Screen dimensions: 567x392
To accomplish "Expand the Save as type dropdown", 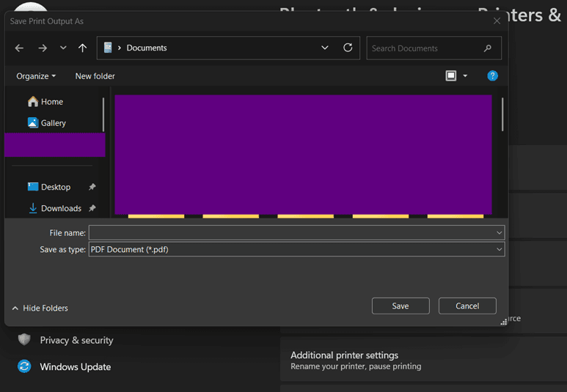I will tap(499, 249).
